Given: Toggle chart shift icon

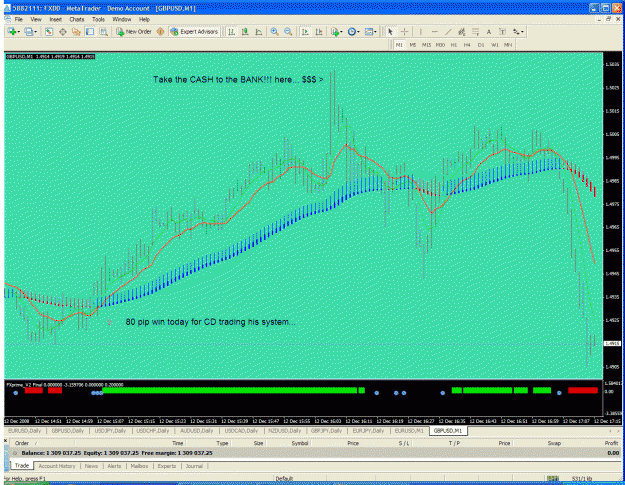Looking at the screenshot, I should coord(319,32).
